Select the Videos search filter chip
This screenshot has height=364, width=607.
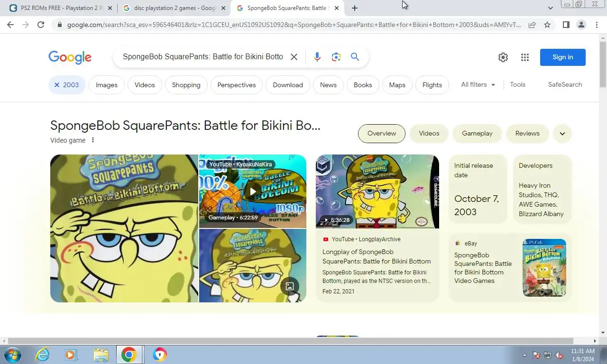145,85
